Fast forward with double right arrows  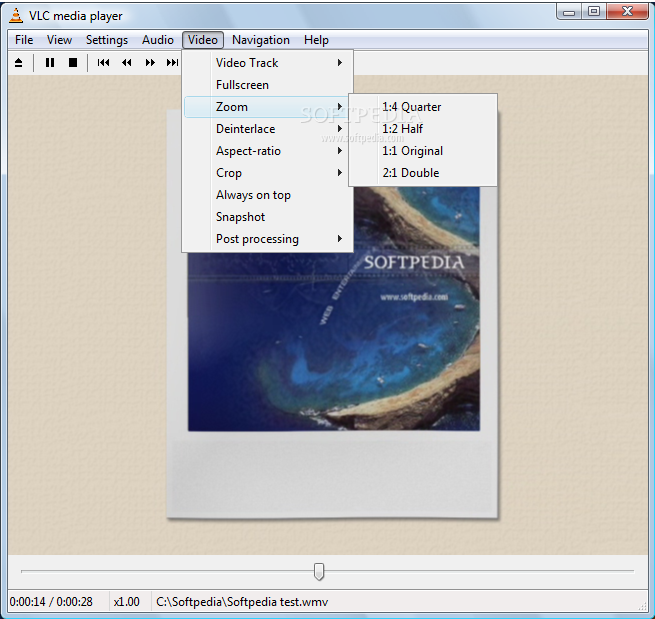[150, 63]
